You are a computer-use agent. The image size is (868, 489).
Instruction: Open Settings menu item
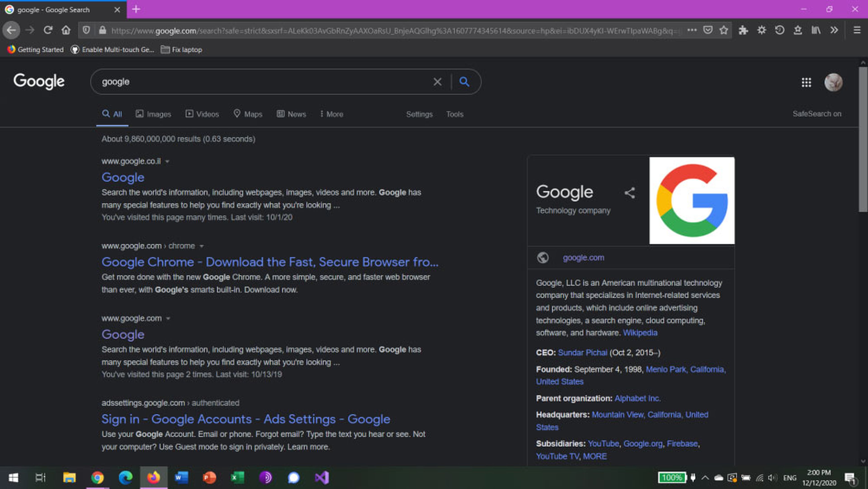(x=419, y=114)
